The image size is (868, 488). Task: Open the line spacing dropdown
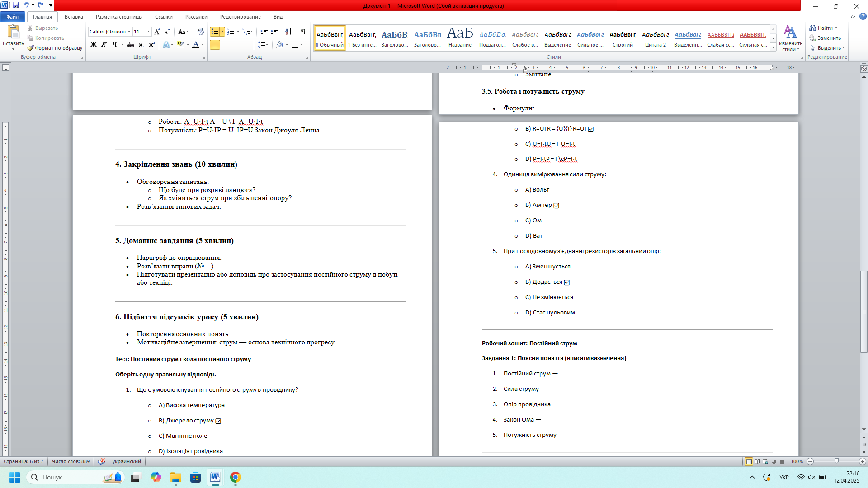tap(263, 45)
